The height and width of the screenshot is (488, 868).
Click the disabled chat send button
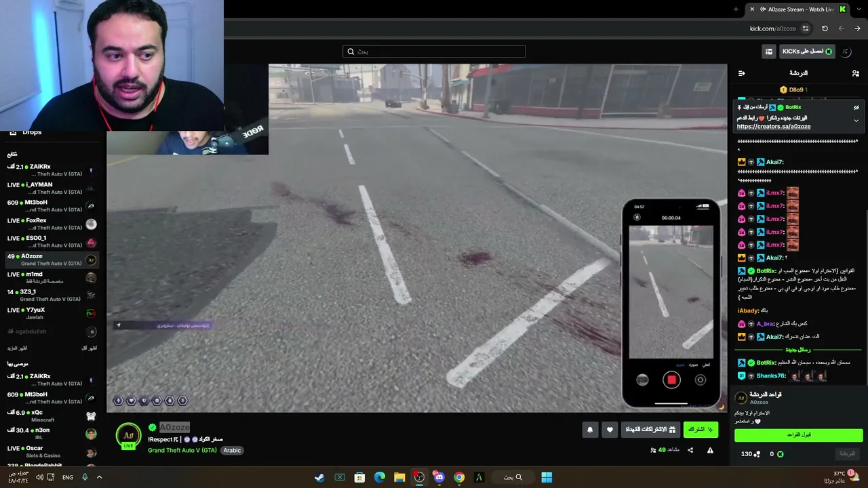[848, 453]
